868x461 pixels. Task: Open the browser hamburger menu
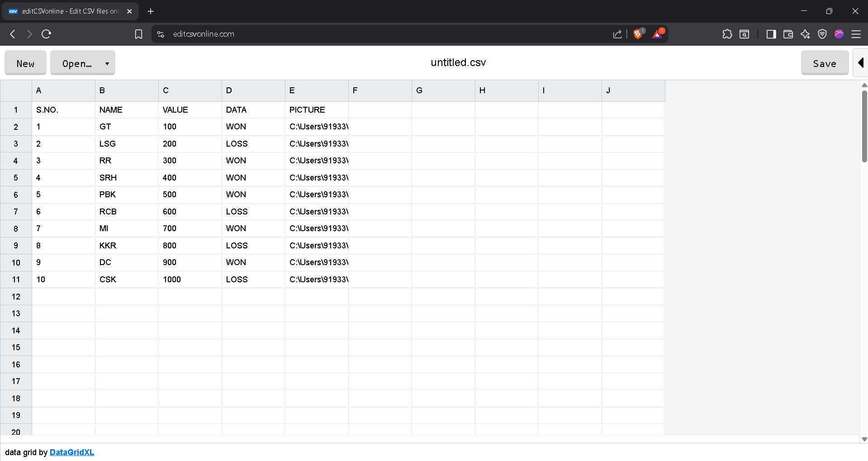click(x=856, y=34)
